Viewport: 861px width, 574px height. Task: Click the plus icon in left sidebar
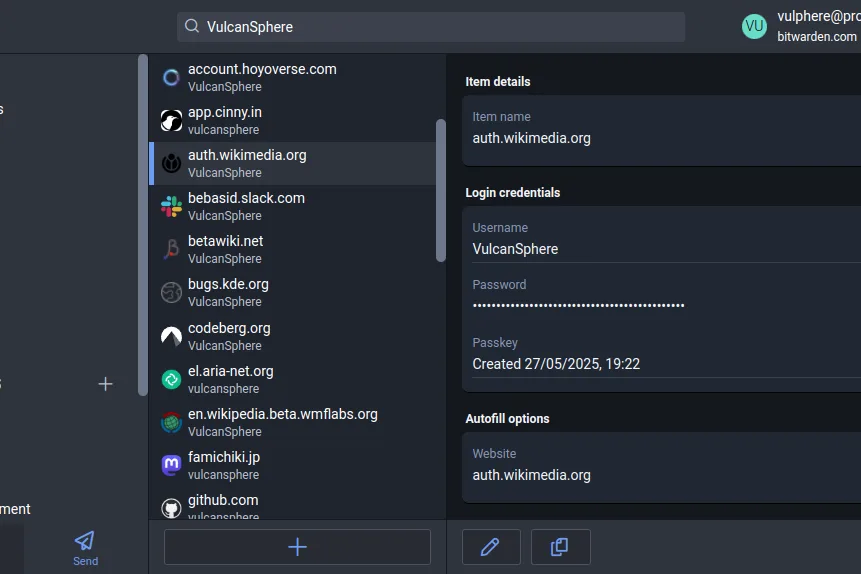tap(105, 384)
